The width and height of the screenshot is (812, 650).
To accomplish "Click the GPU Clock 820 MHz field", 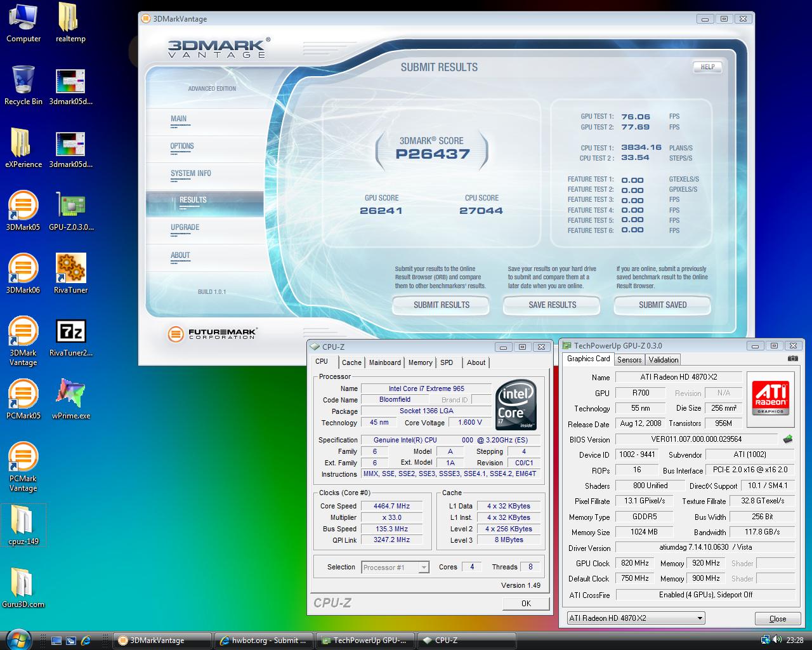I will (x=635, y=563).
